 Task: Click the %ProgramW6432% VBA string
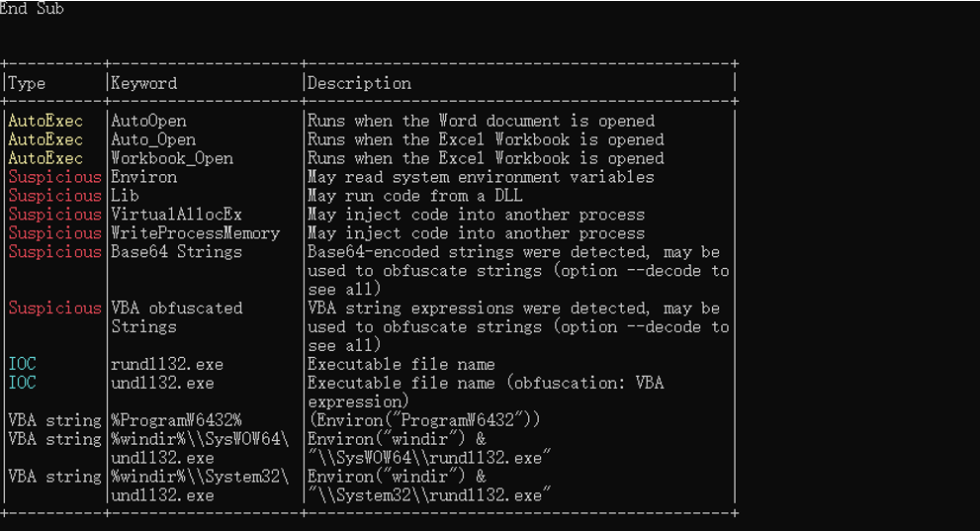pos(177,420)
